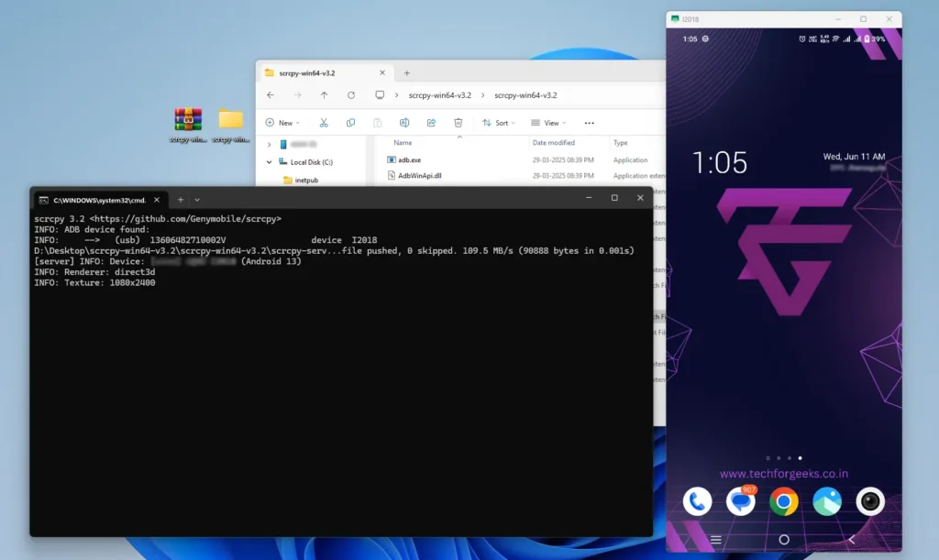Image resolution: width=939 pixels, height=560 pixels.
Task: Open the Messages app with the 907 badge
Action: [740, 501]
